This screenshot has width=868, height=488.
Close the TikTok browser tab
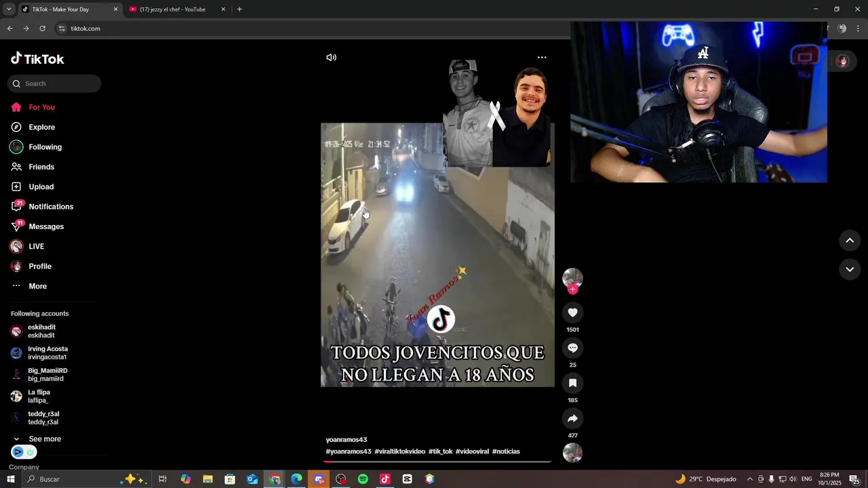115,9
